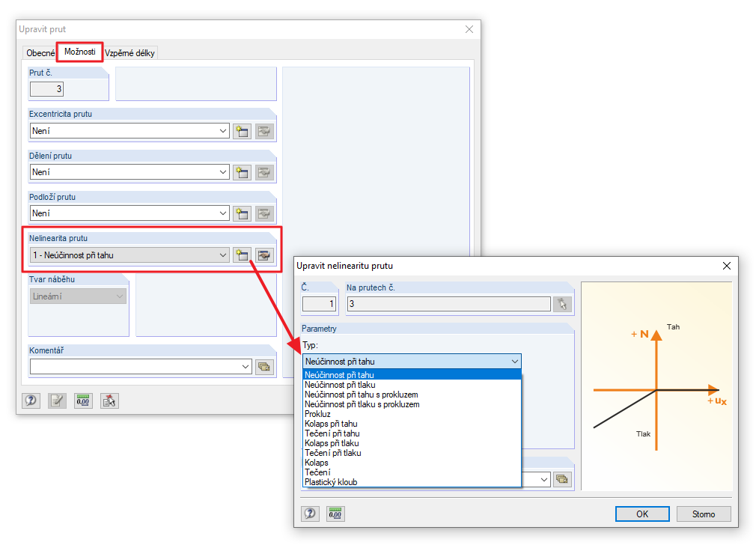756x545 pixels.
Task: Open help in Upravit prut dialog
Action: (x=31, y=401)
